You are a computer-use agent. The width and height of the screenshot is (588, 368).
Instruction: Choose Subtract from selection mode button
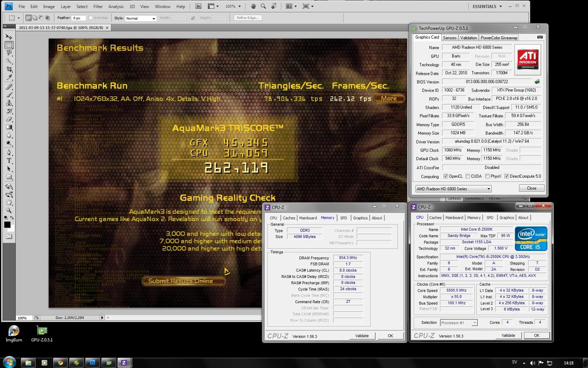pos(41,18)
